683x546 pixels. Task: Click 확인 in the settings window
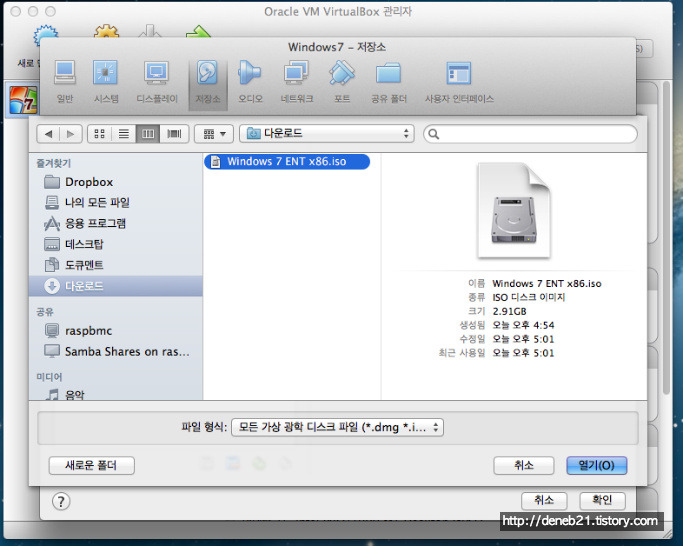(x=602, y=500)
